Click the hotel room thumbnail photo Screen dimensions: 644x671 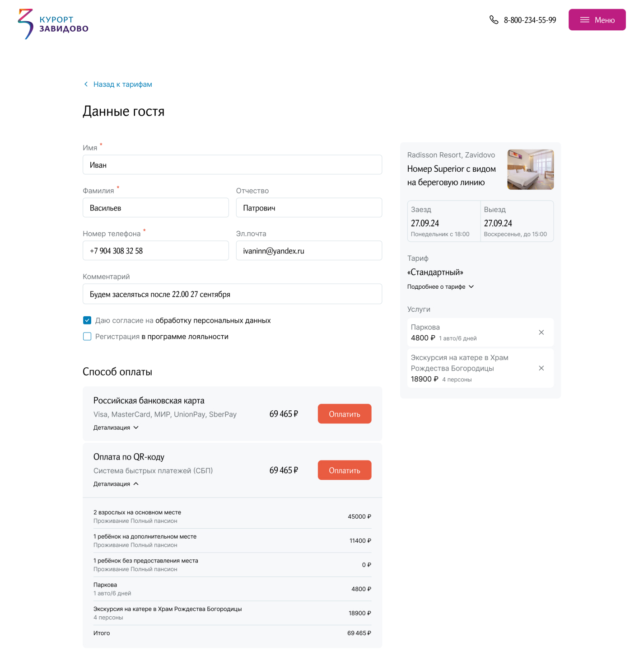click(x=530, y=169)
